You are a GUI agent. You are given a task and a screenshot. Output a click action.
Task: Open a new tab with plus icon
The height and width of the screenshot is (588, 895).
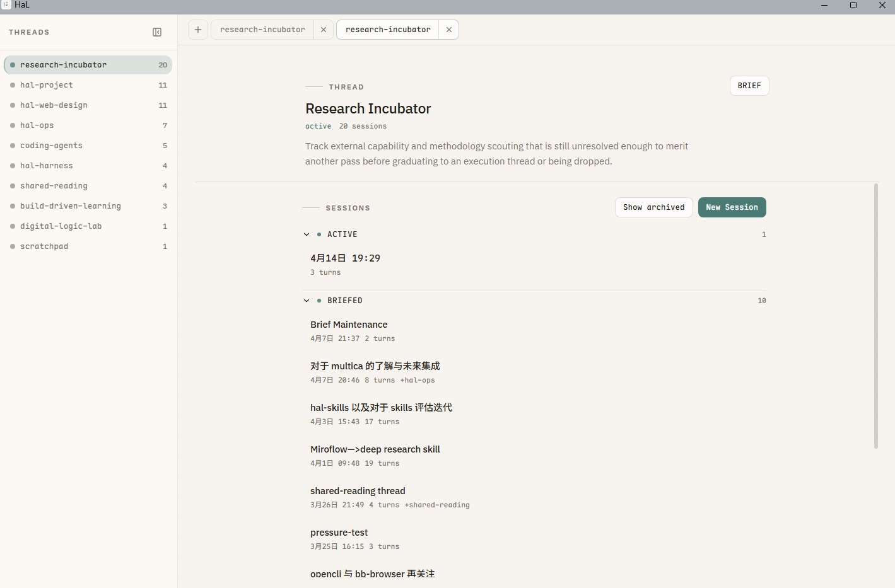pos(198,30)
